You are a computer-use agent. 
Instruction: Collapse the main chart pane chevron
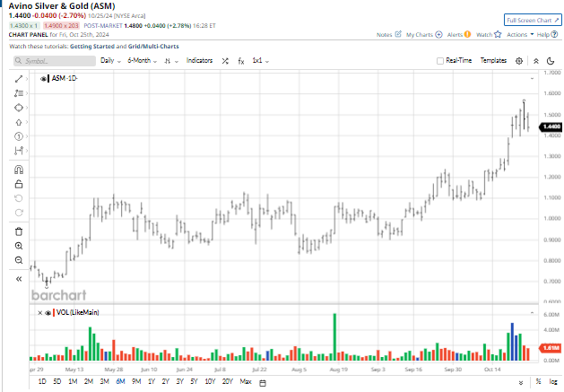[532, 78]
